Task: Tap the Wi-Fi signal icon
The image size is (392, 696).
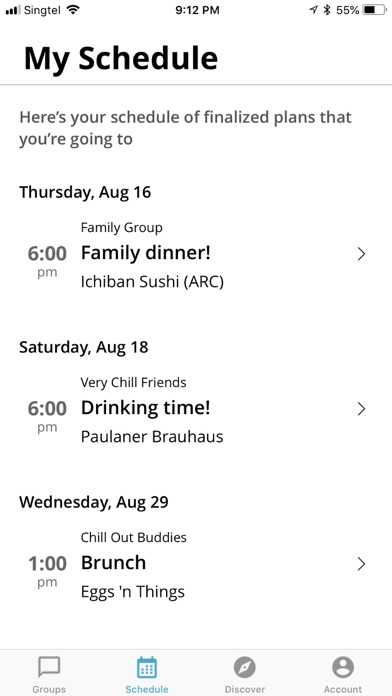Action: [72, 10]
